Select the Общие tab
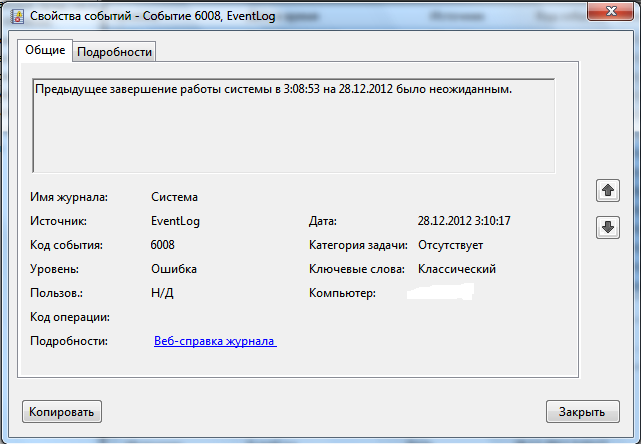Viewport: 641px width, 444px height. pyautogui.click(x=45, y=50)
